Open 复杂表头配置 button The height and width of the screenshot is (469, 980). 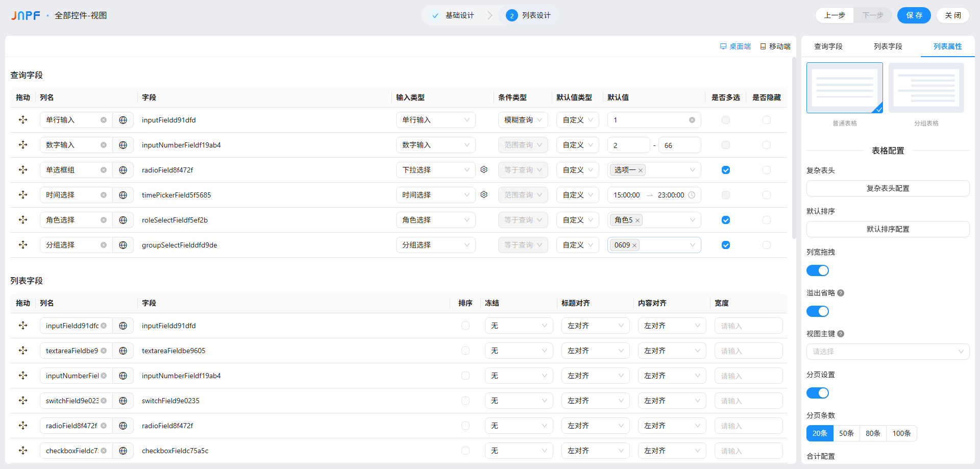(888, 188)
